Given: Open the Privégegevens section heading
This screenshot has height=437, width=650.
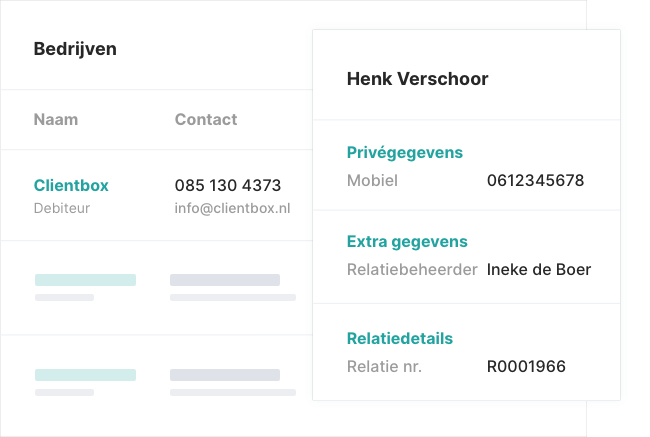Looking at the screenshot, I should (405, 152).
